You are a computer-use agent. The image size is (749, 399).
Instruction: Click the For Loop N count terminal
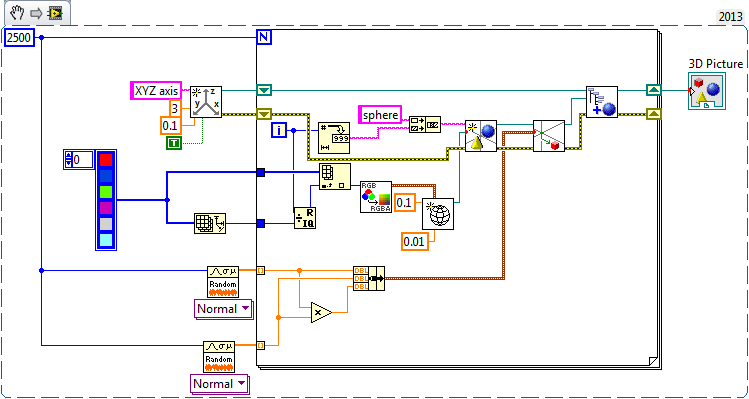264,37
